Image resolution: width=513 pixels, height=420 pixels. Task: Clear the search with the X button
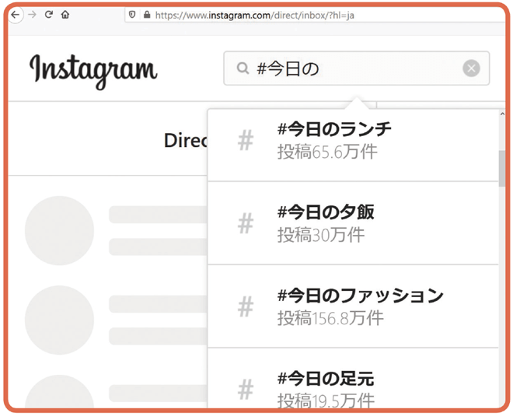coord(471,68)
